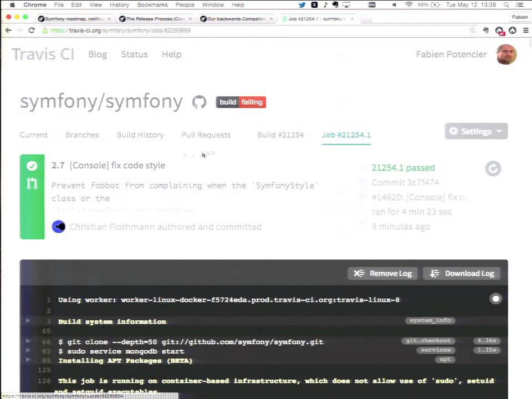The image size is (532, 399).
Task: Open the Status link
Action: (x=134, y=54)
